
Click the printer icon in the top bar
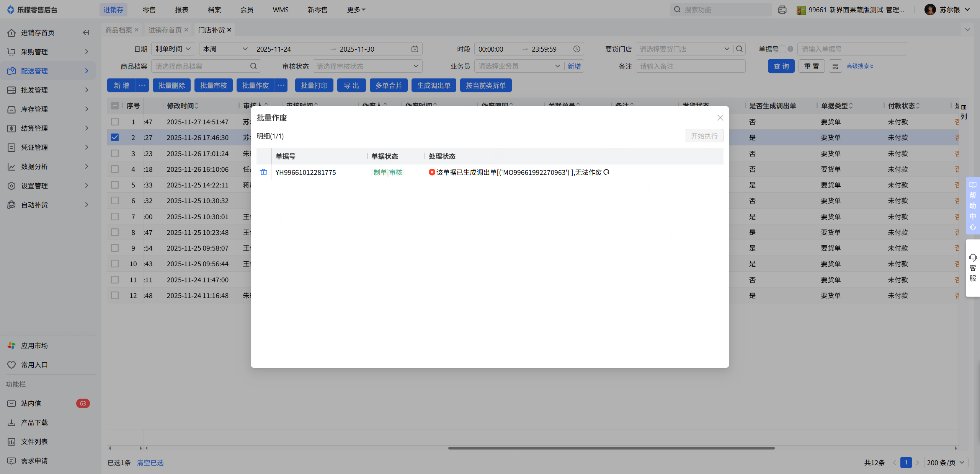782,10
